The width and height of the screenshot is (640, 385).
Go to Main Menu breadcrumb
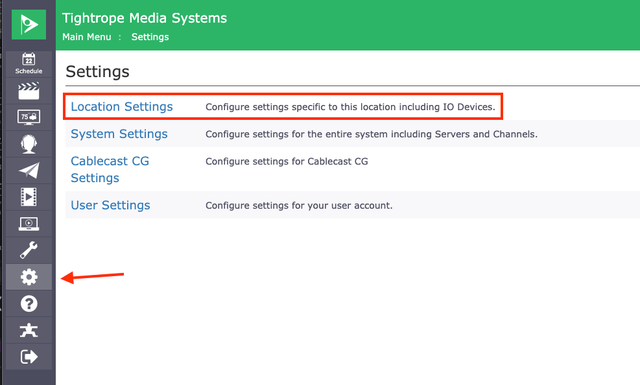[87, 37]
